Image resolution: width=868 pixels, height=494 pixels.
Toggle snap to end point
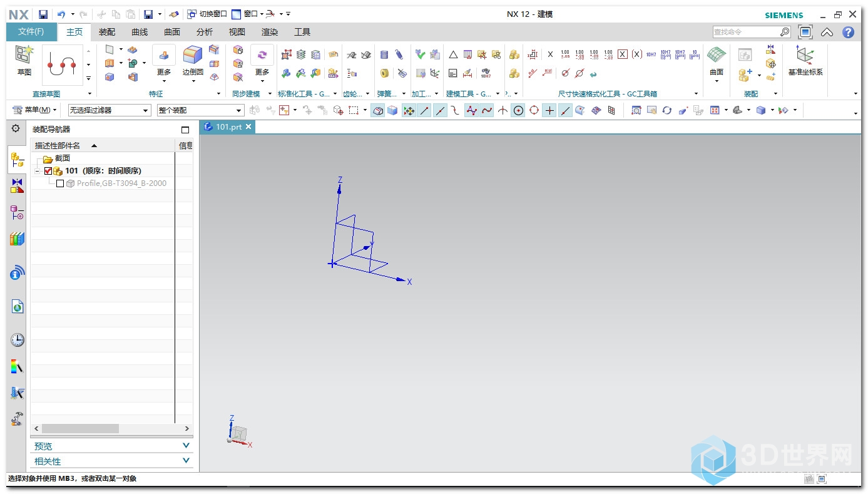(x=425, y=110)
